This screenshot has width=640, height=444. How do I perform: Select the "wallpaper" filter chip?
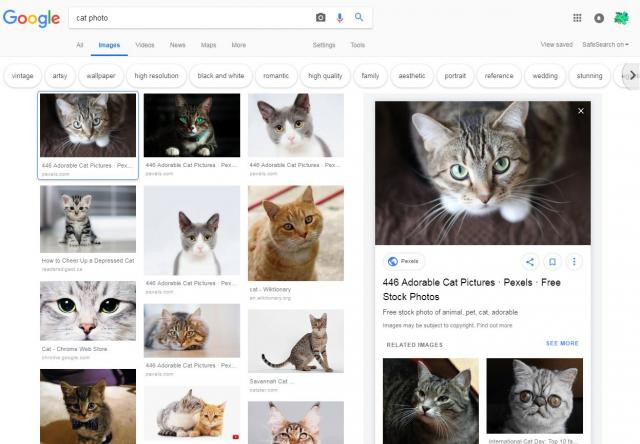click(x=100, y=76)
